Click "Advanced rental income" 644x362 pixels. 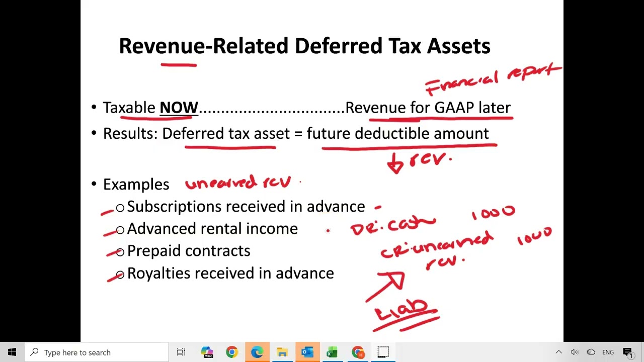pos(212,229)
